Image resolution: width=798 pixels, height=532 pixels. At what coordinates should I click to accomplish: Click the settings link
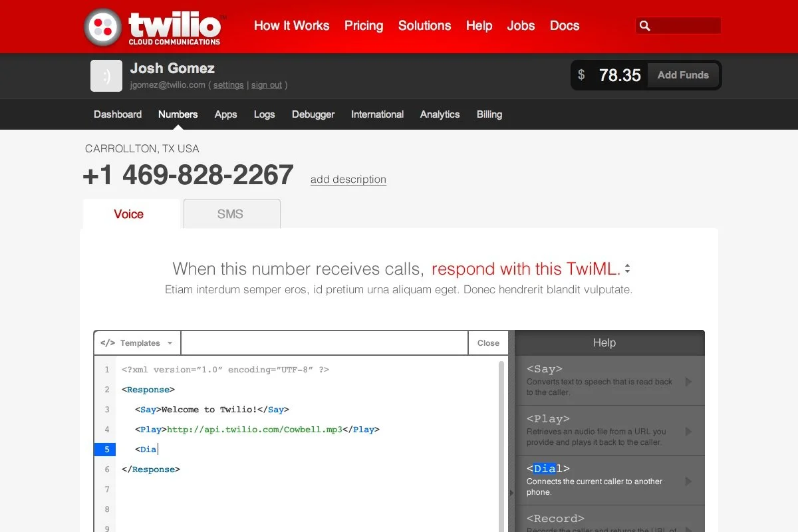pyautogui.click(x=228, y=85)
